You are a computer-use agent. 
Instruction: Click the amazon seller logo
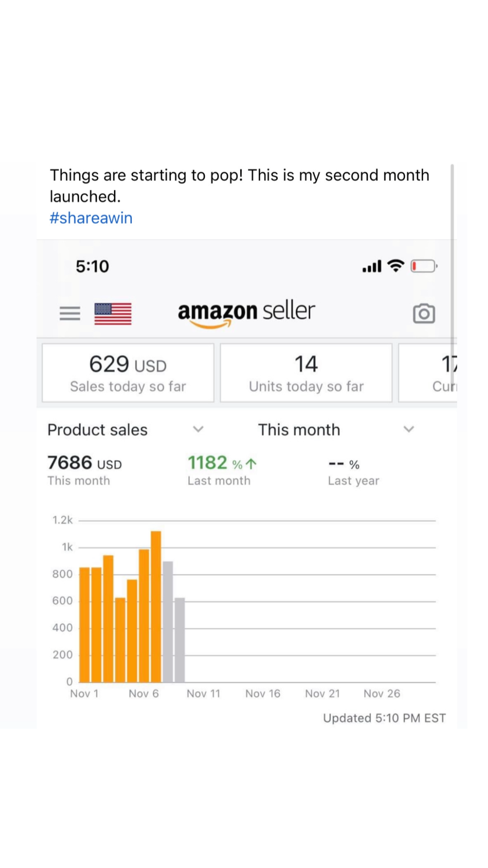point(246,313)
